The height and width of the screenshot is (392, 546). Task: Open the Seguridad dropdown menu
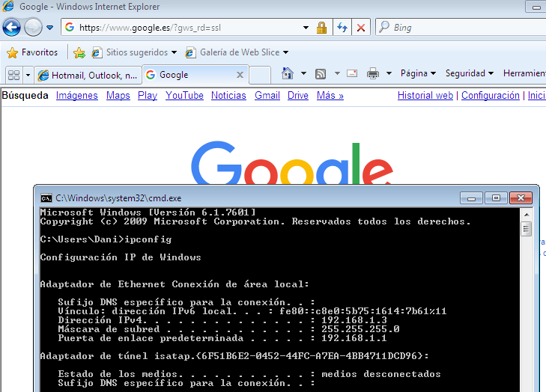(470, 73)
